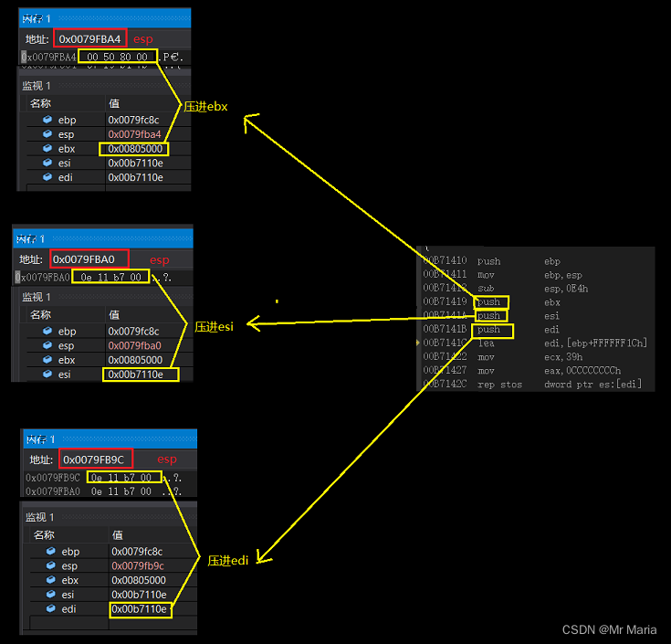671x644 pixels.
Task: Click the memory row address 0x0079FBA4
Action: click(x=48, y=57)
